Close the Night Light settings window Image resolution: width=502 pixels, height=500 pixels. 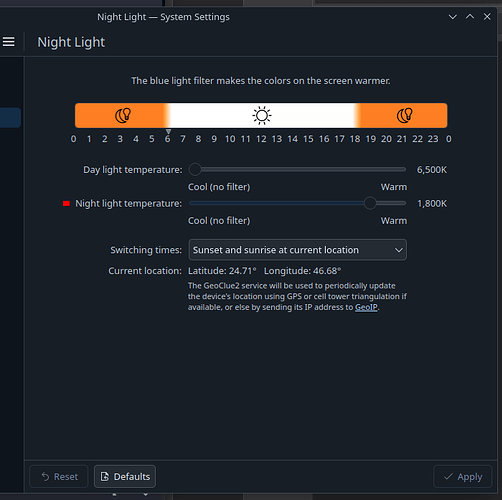pos(487,17)
